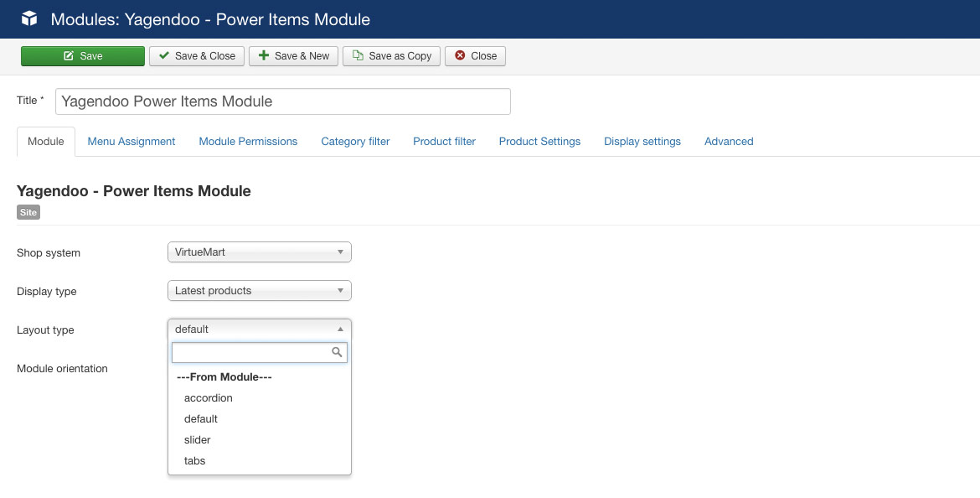Image resolution: width=980 pixels, height=498 pixels.
Task: Click the Layout type label
Action: point(45,330)
